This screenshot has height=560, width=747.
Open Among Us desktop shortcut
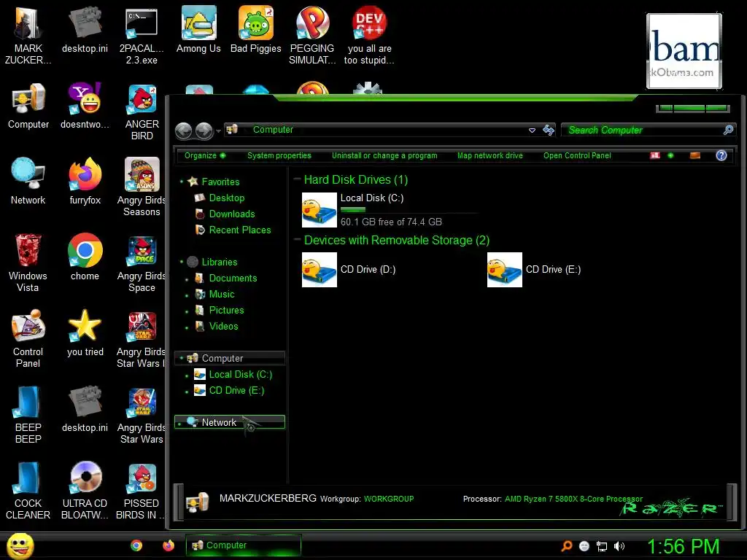(x=198, y=30)
